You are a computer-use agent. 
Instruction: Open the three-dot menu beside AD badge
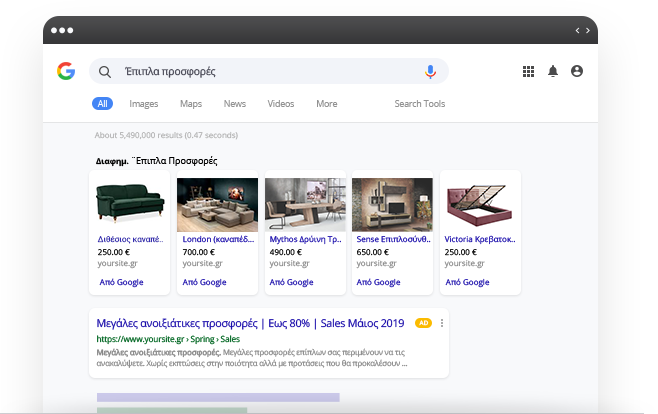point(442,323)
